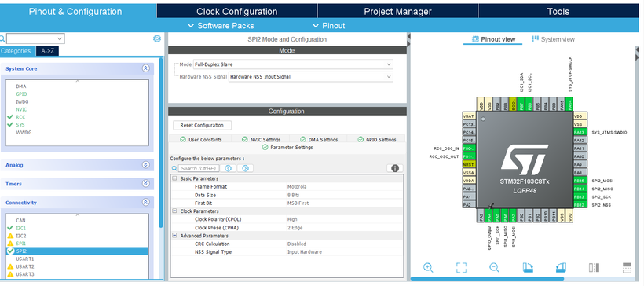The width and height of the screenshot is (644, 286).
Task: Expand the Analog category
Action: tap(145, 165)
